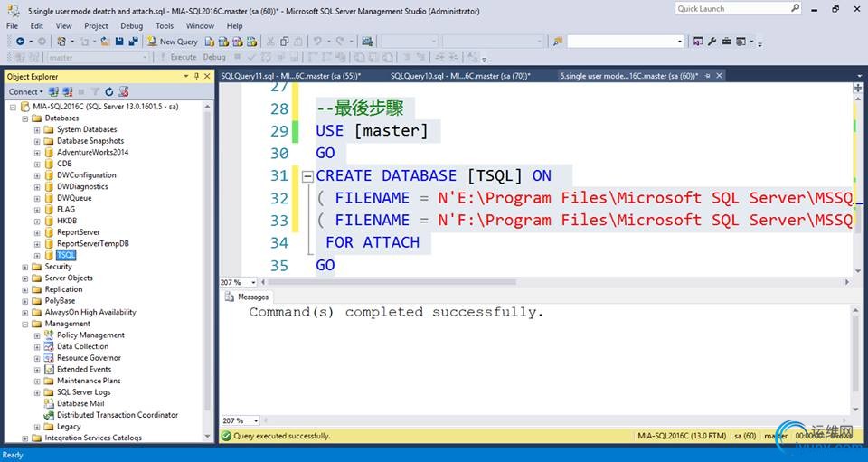Click the Find in Files icon
Image resolution: width=868 pixels, height=462 pixels.
pos(558,42)
